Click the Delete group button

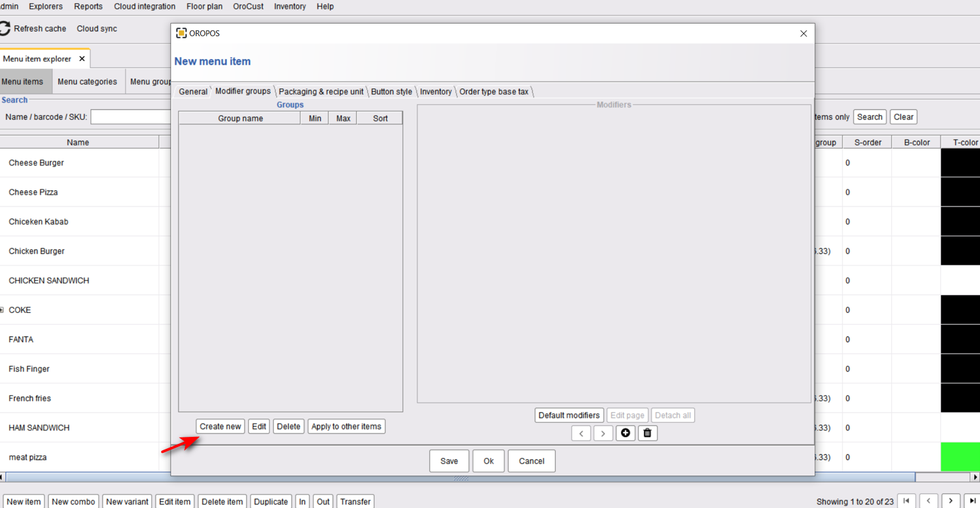[x=288, y=426]
